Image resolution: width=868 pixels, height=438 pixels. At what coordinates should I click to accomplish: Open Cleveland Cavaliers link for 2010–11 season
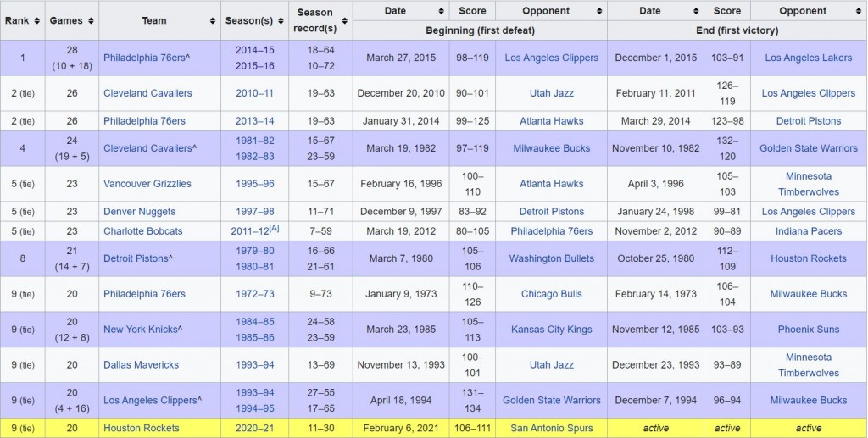click(147, 93)
